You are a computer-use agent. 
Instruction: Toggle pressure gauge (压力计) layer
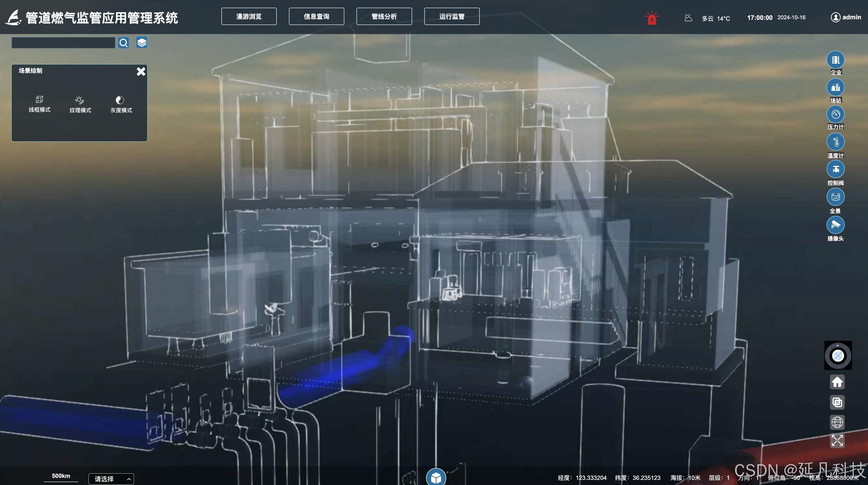coord(835,115)
